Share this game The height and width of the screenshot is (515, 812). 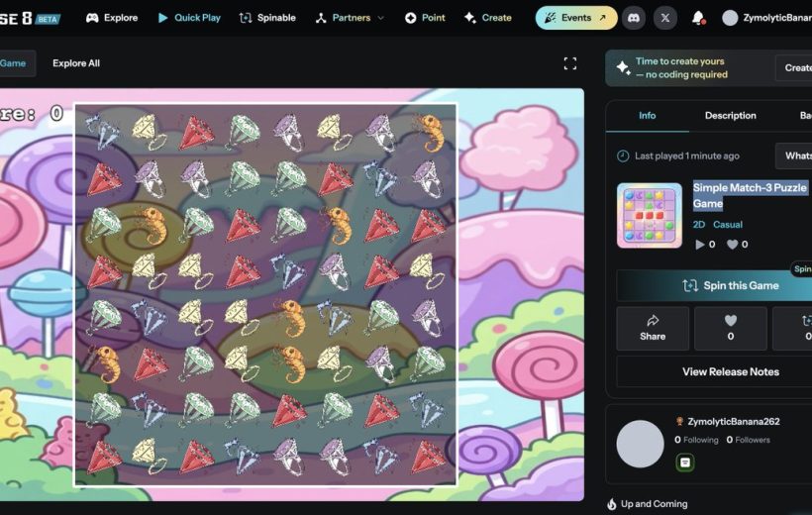[x=653, y=328]
